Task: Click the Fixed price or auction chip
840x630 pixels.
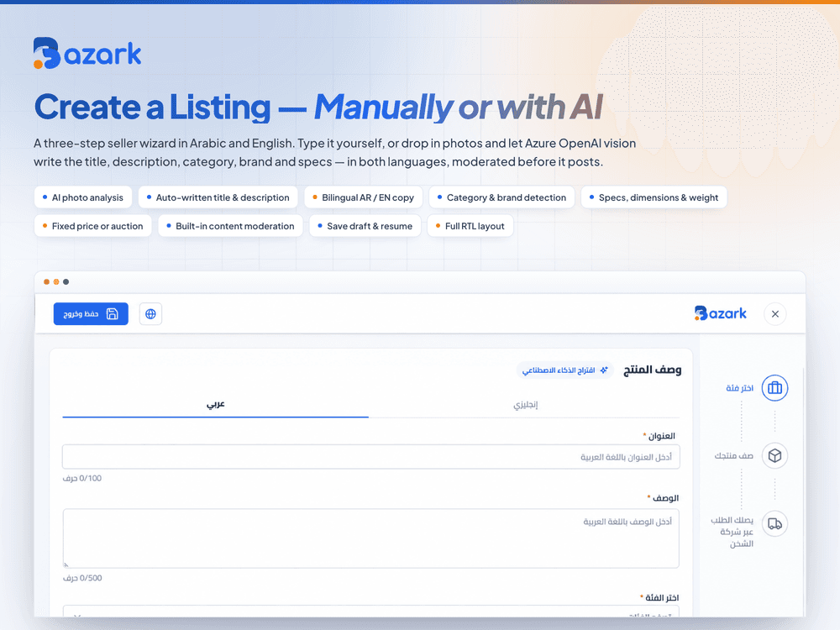Action: [x=93, y=226]
